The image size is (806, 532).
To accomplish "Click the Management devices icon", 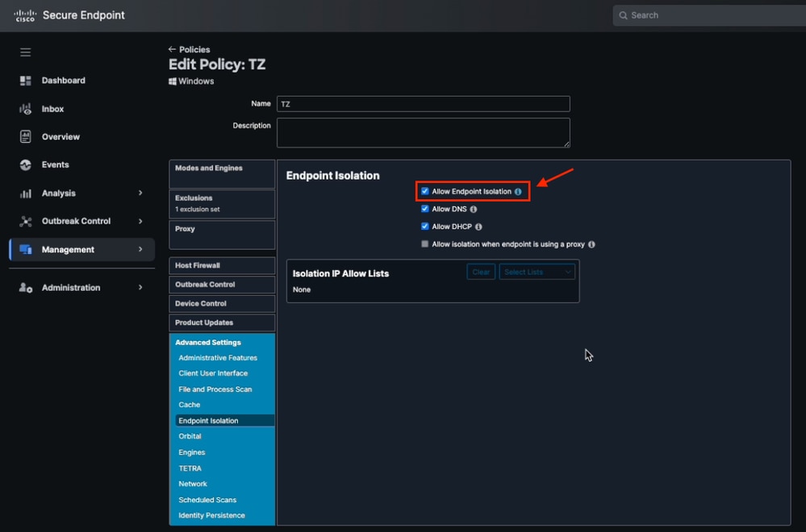I will coord(25,250).
